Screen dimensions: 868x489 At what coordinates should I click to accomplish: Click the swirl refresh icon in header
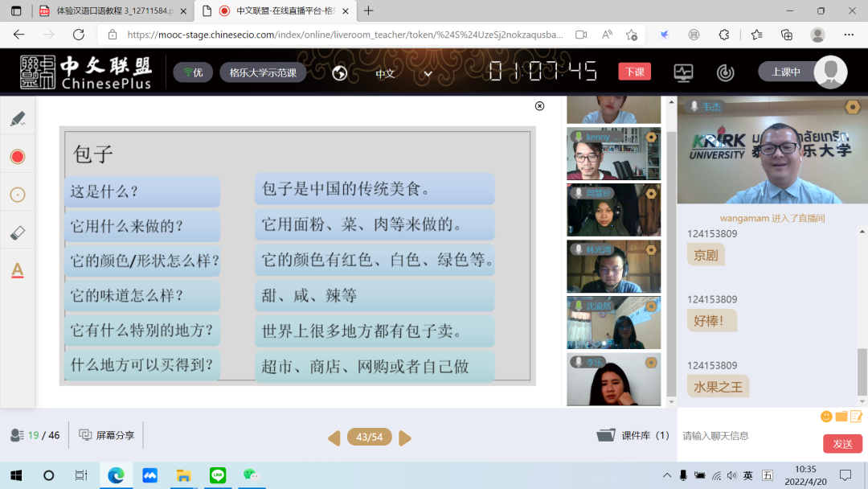click(x=725, y=72)
